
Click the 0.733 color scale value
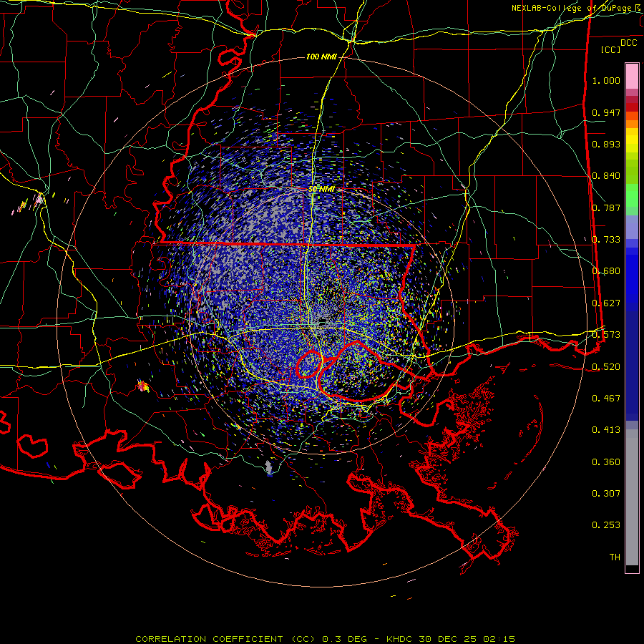606,240
